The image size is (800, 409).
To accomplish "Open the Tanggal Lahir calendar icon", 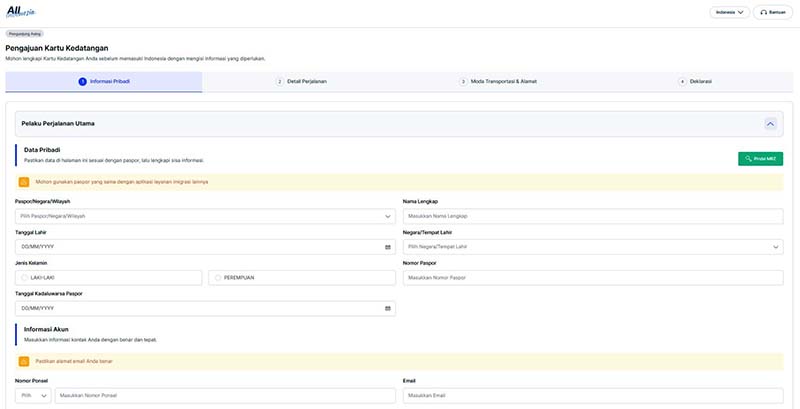I will [x=387, y=246].
